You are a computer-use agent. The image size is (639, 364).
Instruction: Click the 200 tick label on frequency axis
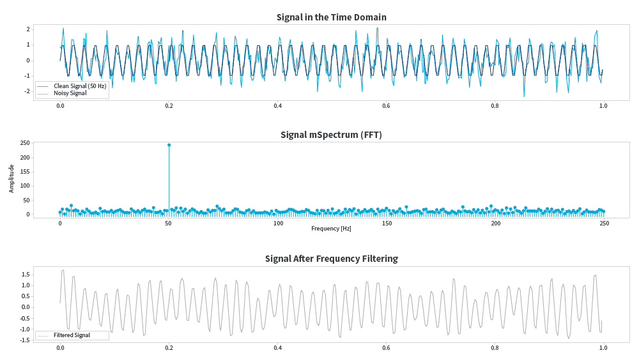[x=495, y=224]
